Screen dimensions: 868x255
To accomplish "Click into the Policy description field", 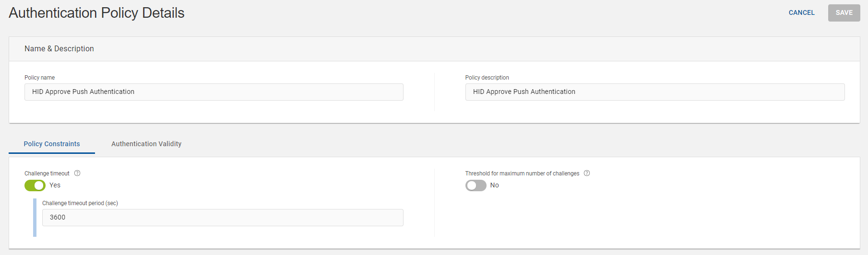I will (x=654, y=92).
